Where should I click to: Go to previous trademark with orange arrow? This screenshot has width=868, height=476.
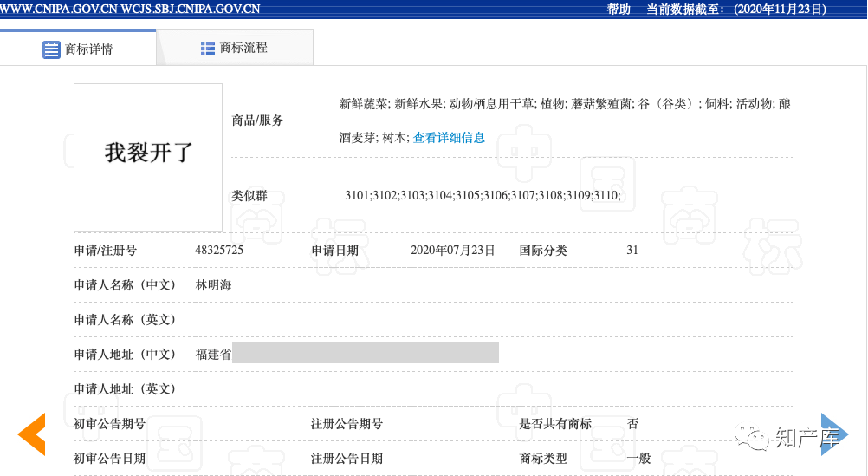click(x=31, y=434)
